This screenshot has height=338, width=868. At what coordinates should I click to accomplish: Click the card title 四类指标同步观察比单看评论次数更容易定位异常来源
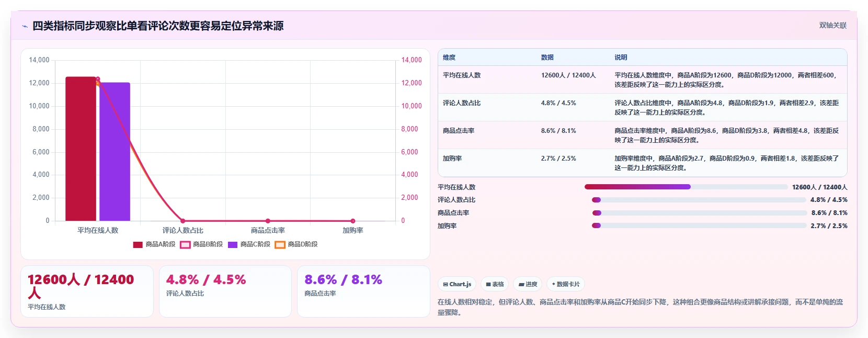(158, 26)
